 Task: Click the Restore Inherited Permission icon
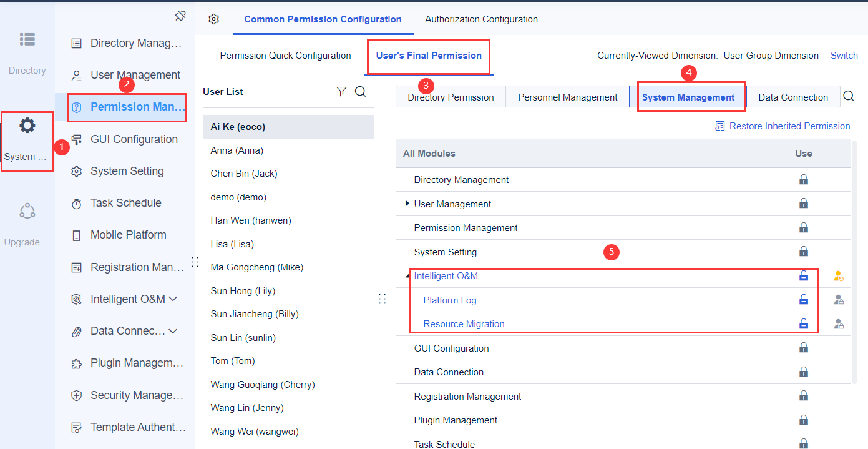720,126
